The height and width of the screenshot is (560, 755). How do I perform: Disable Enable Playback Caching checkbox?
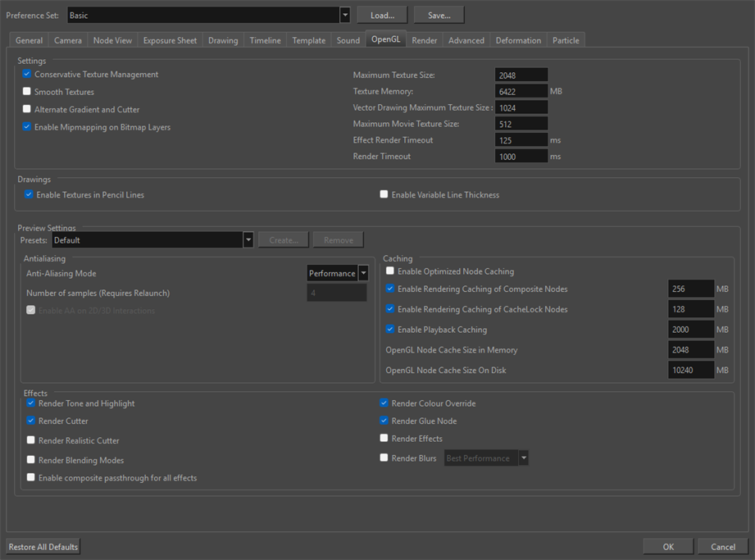390,330
